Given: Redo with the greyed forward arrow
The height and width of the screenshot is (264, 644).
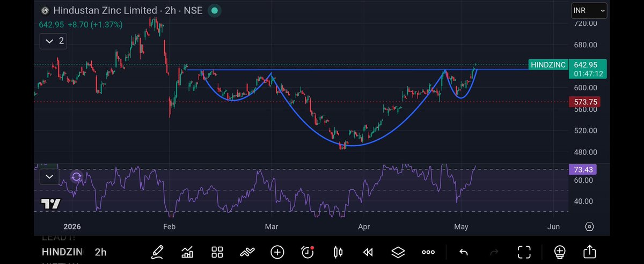Looking at the screenshot, I should coord(494,252).
